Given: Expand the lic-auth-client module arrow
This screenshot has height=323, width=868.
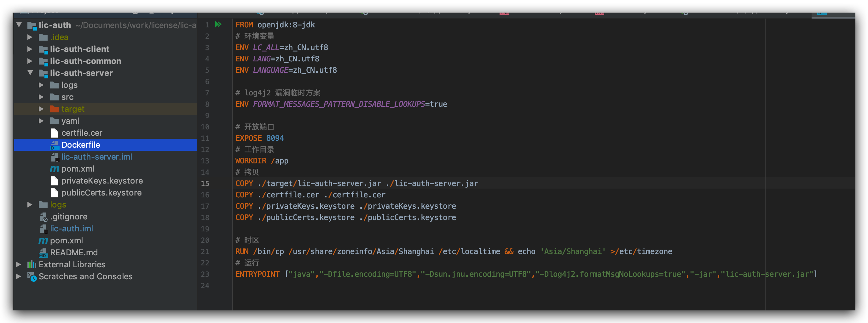Looking at the screenshot, I should click(30, 49).
